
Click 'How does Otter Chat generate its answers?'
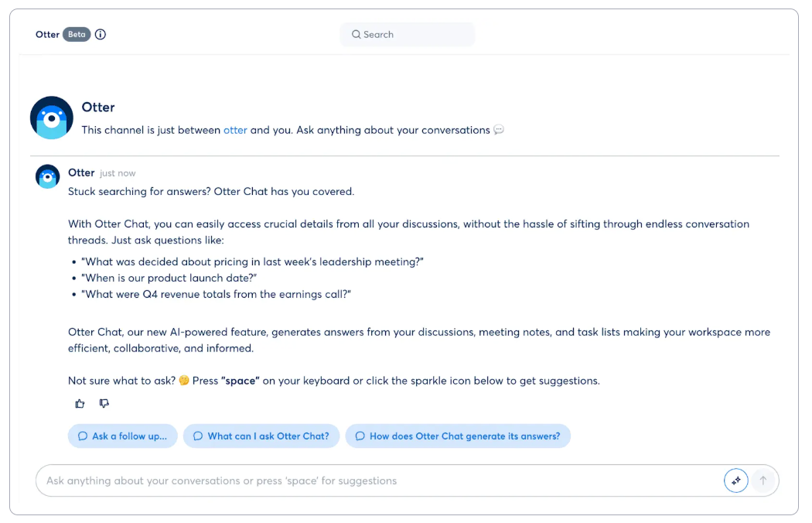click(x=458, y=436)
